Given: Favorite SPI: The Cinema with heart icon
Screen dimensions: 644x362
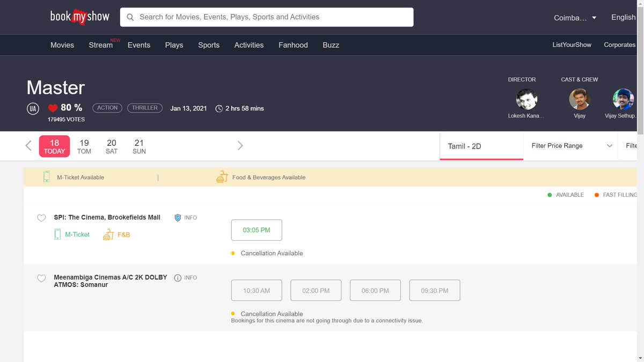Looking at the screenshot, I should [41, 218].
